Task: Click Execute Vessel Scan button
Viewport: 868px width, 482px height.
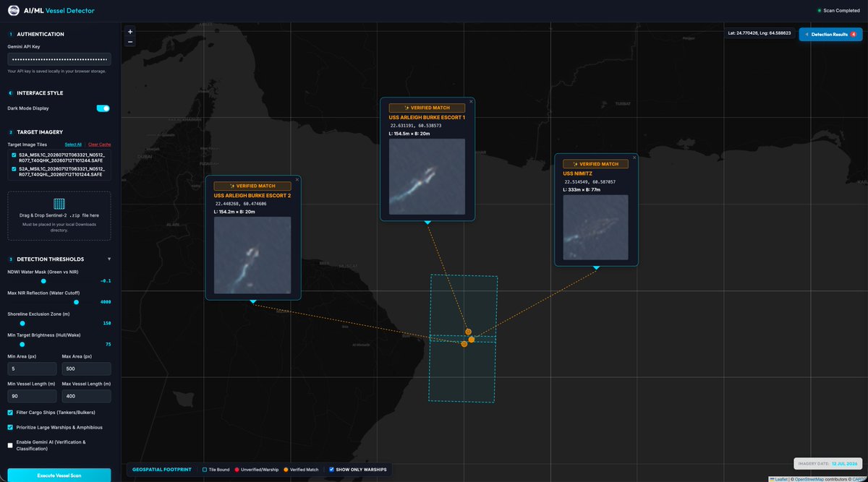Action: click(x=59, y=475)
